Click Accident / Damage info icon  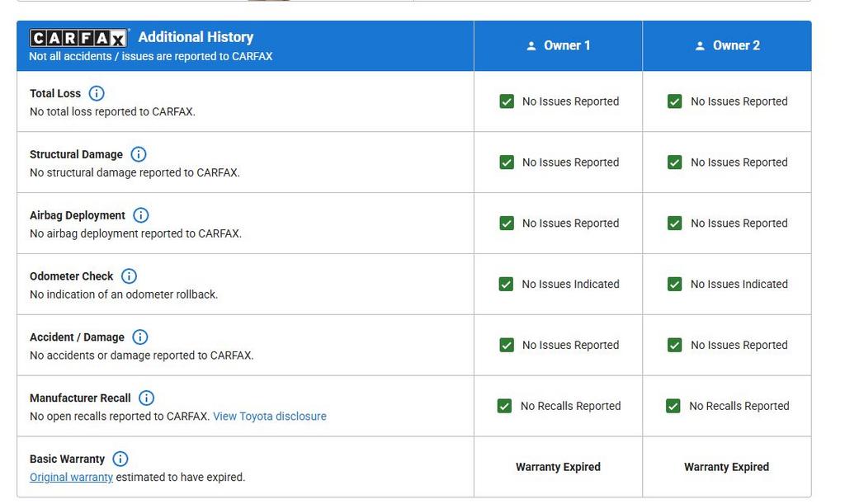[x=140, y=337]
